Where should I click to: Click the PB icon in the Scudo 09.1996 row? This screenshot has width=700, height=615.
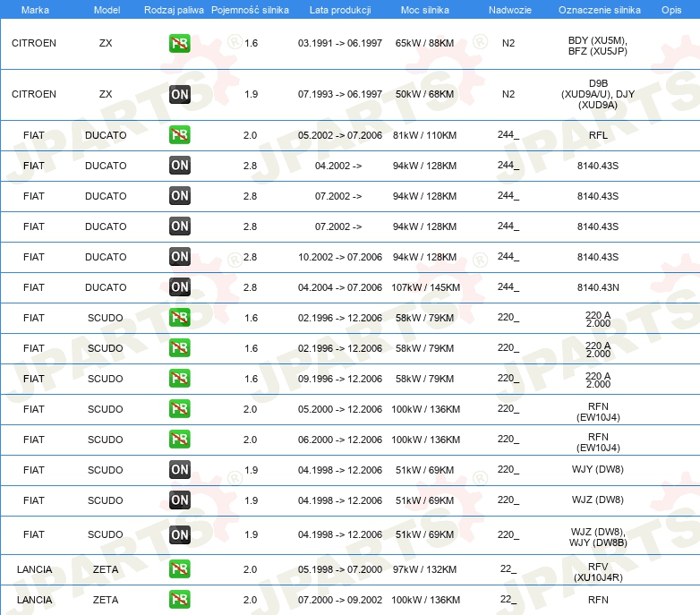click(x=180, y=379)
